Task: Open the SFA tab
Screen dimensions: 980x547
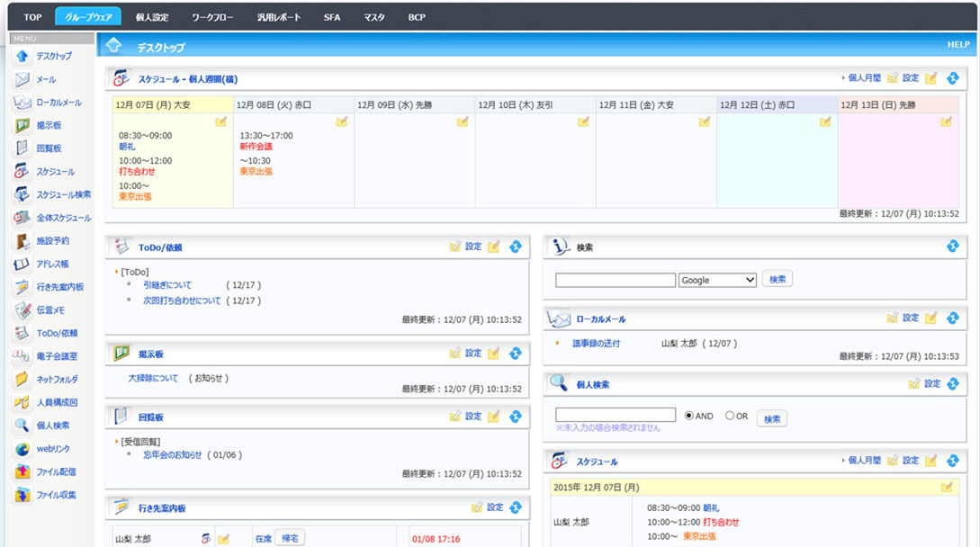Action: pos(332,17)
